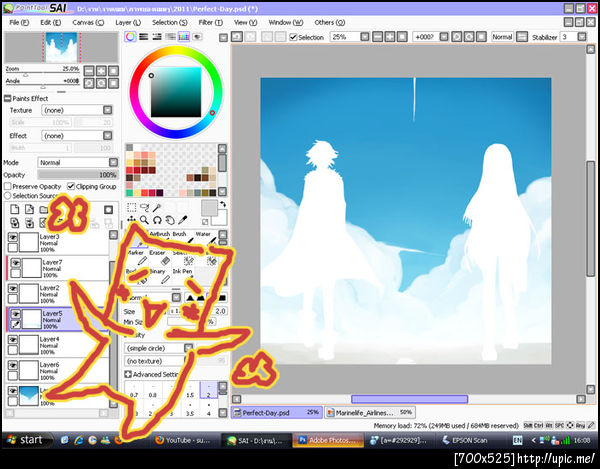Screen dimensions: 600x469
Task: Open the Canvas menu
Action: coord(88,23)
